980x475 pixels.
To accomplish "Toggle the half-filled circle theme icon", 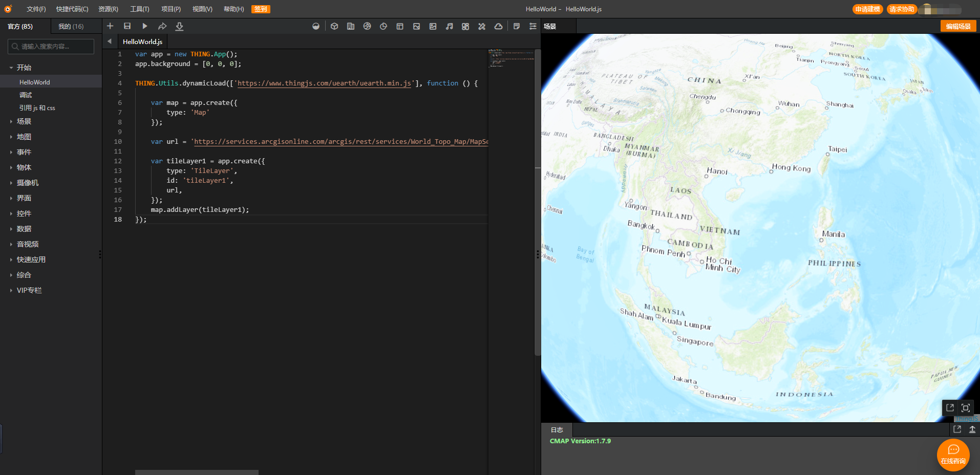I will (x=316, y=26).
